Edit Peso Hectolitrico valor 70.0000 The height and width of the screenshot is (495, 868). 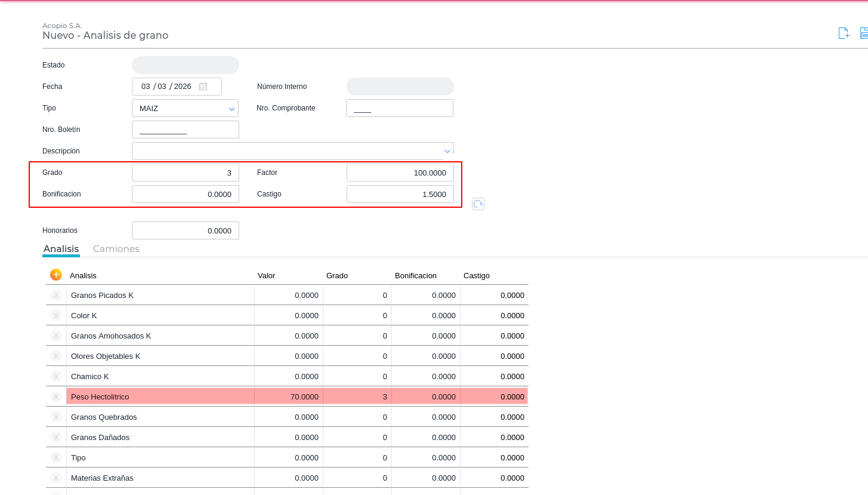coord(289,396)
